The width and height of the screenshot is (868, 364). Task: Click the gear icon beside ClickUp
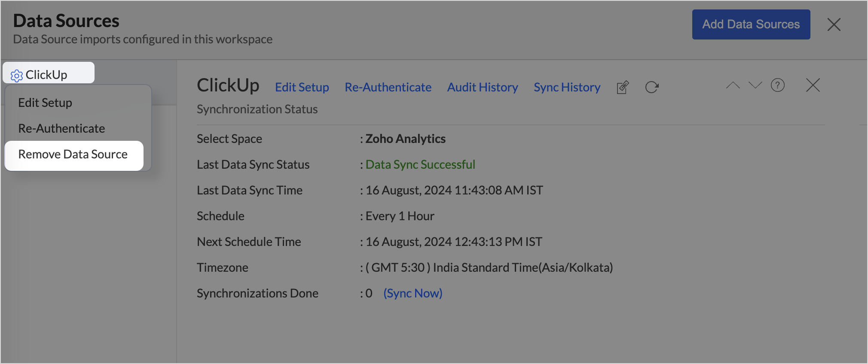16,76
